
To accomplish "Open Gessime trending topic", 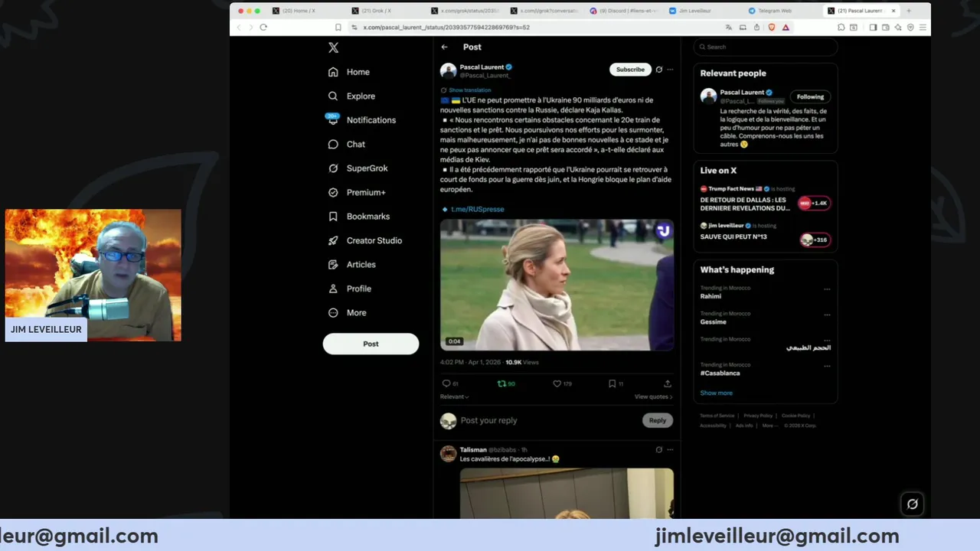I will [x=713, y=322].
